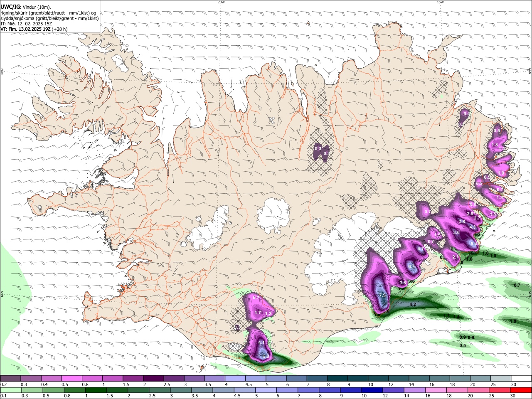Click the 'UWC/IG: Vindur (10m)' title text
Image resolution: width=532 pixels, height=399 pixels.
tap(25, 6)
